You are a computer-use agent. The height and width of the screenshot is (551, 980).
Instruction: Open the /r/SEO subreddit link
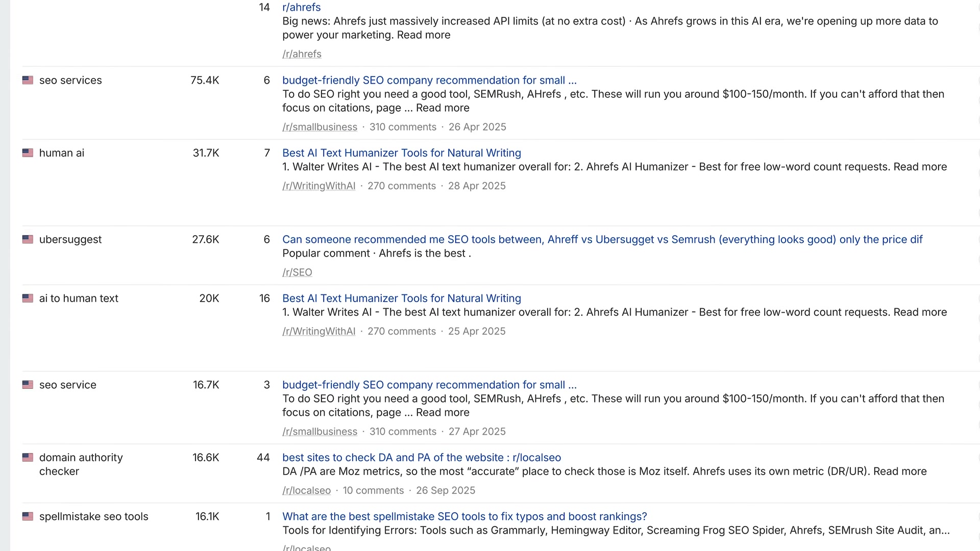pos(297,272)
